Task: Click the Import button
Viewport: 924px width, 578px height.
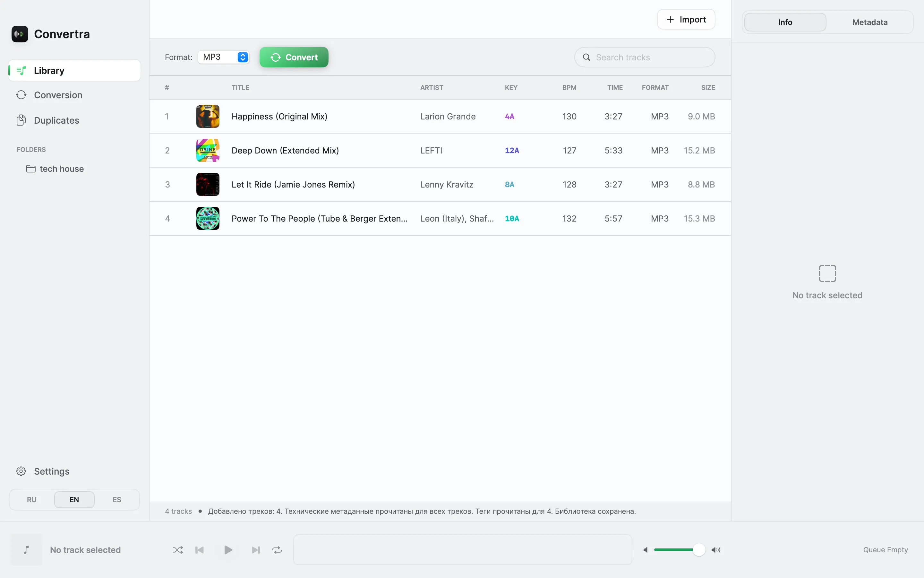Action: [686, 20]
